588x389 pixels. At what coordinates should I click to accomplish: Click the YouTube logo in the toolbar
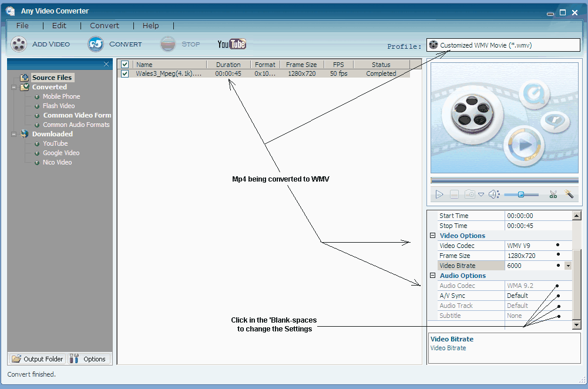[231, 44]
